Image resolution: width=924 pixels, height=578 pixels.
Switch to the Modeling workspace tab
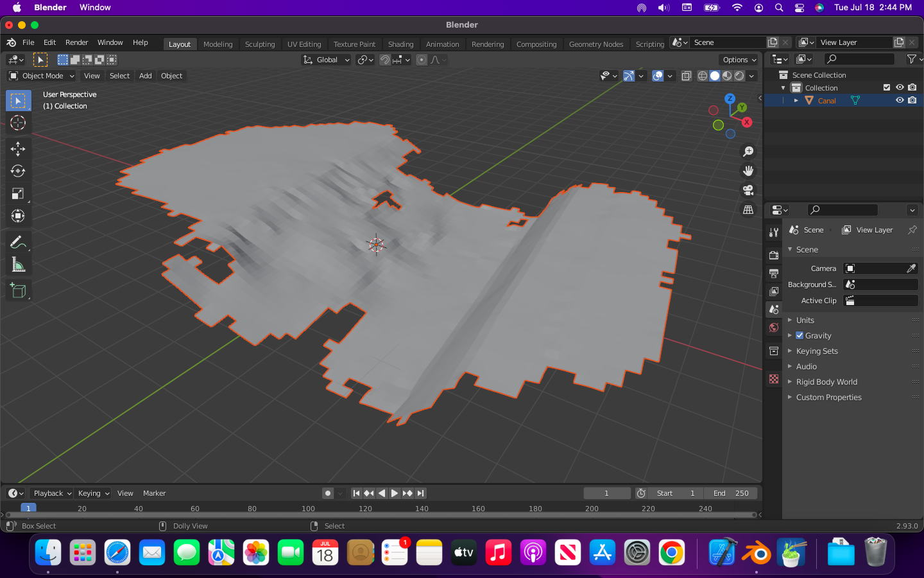[218, 44]
